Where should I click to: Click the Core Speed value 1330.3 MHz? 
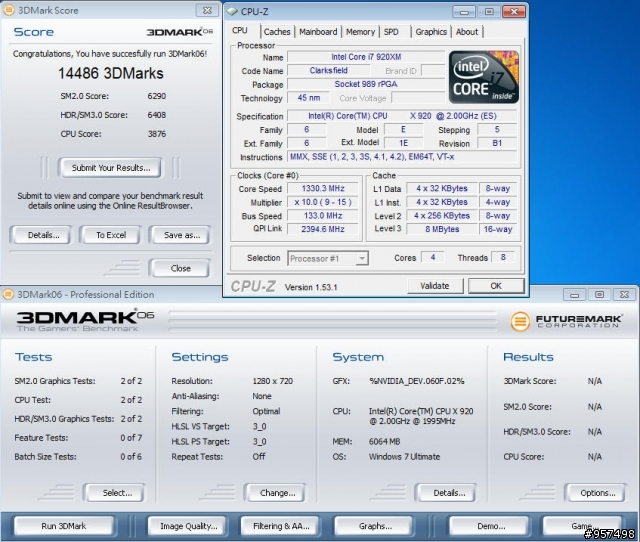coord(323,189)
